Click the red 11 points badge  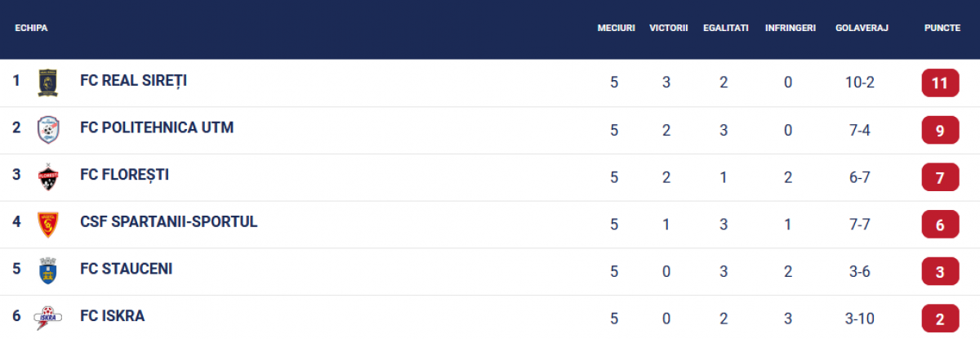[939, 83]
